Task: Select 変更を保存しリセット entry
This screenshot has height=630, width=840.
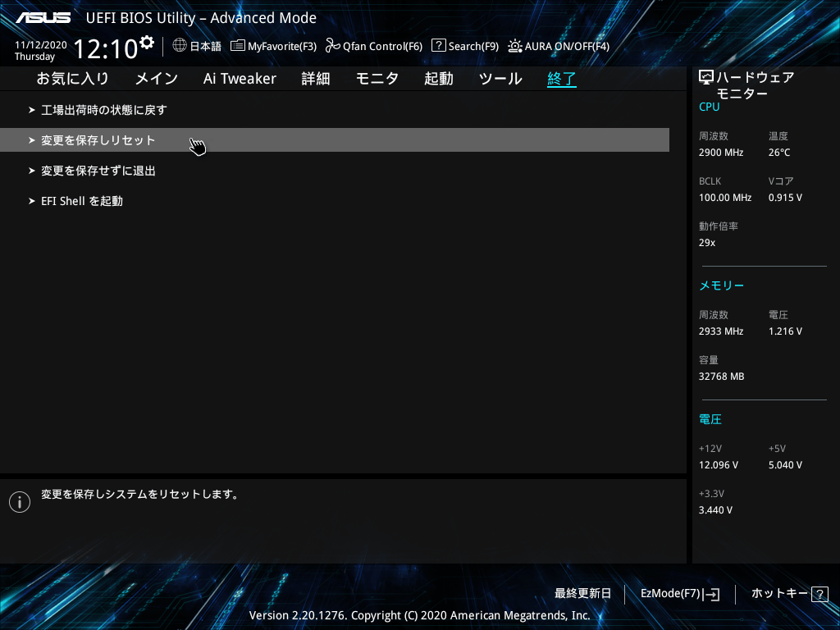Action: pyautogui.click(x=98, y=140)
